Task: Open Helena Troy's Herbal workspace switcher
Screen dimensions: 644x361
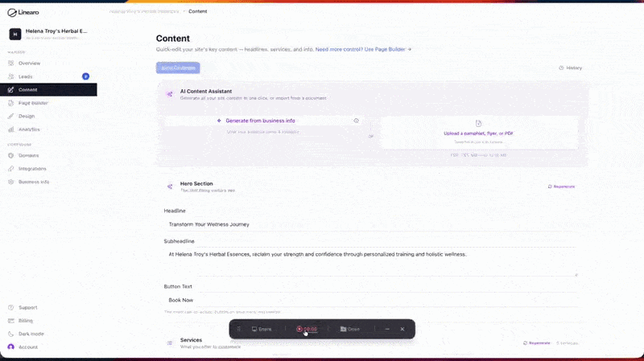Action: tap(48, 34)
